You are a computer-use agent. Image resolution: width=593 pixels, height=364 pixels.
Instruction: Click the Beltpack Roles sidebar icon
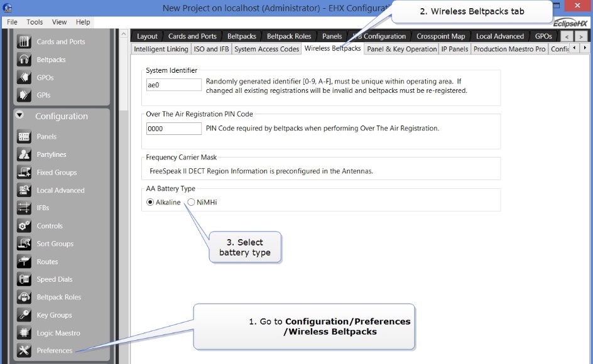[24, 297]
